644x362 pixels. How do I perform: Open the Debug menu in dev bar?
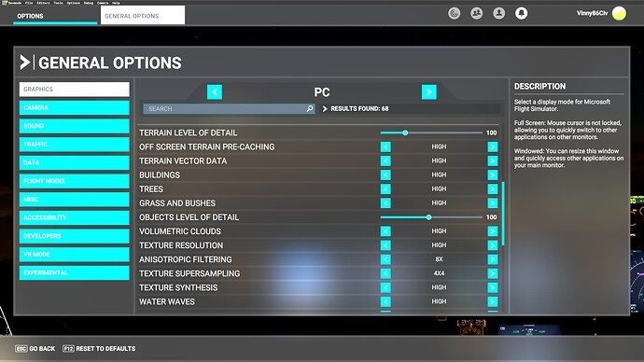[89, 3]
